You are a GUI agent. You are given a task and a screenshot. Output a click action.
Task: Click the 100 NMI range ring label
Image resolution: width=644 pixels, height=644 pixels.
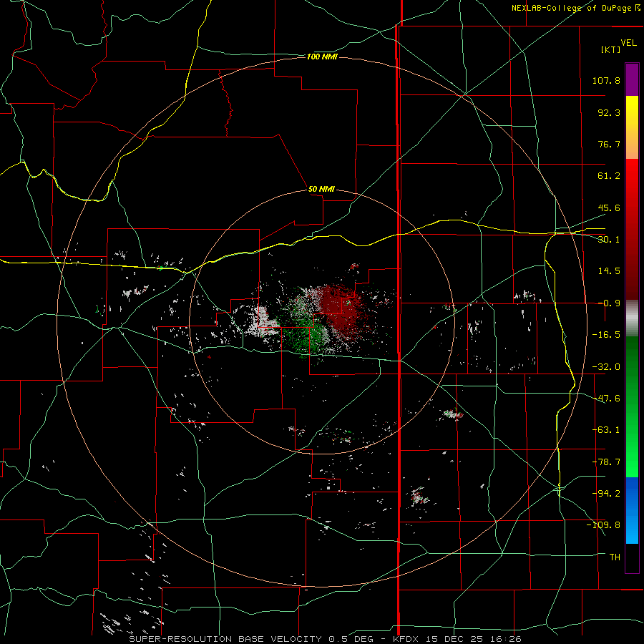pyautogui.click(x=322, y=57)
